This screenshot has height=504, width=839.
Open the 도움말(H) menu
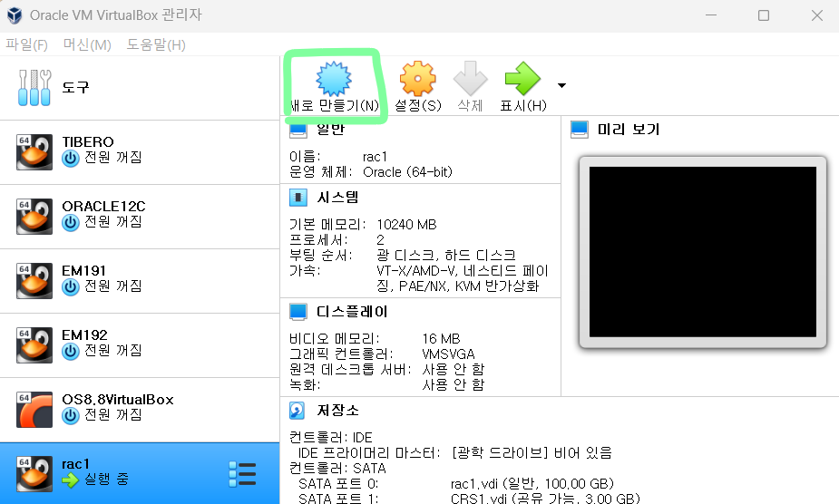[x=156, y=44]
